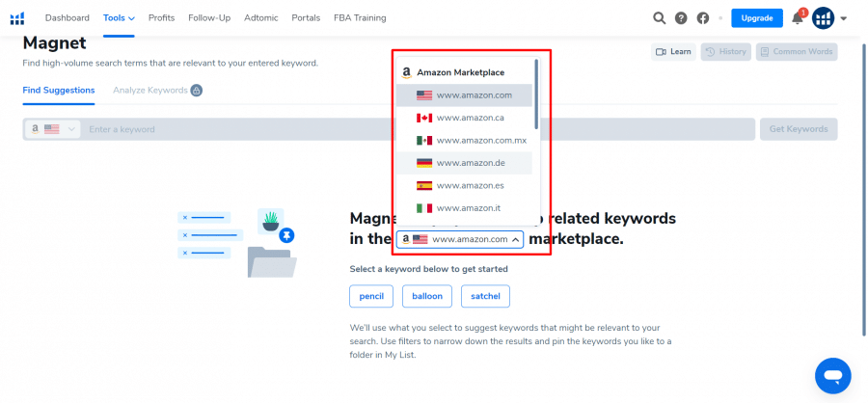Click the Upgrade button

[x=757, y=17]
